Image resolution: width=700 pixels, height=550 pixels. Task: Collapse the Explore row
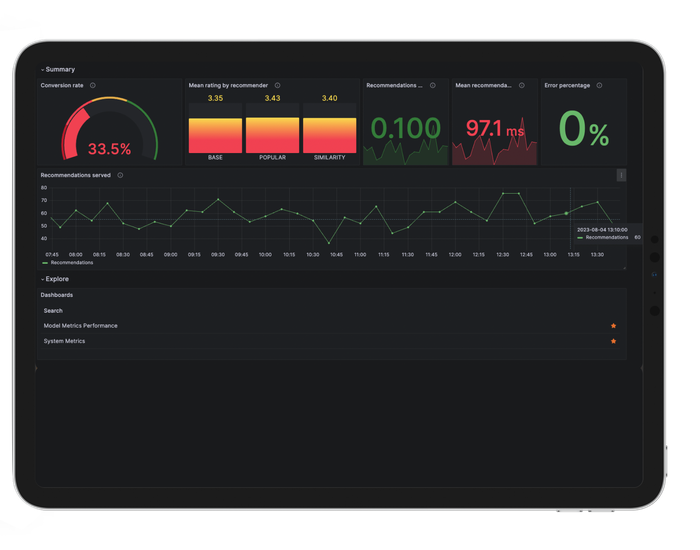(56, 279)
